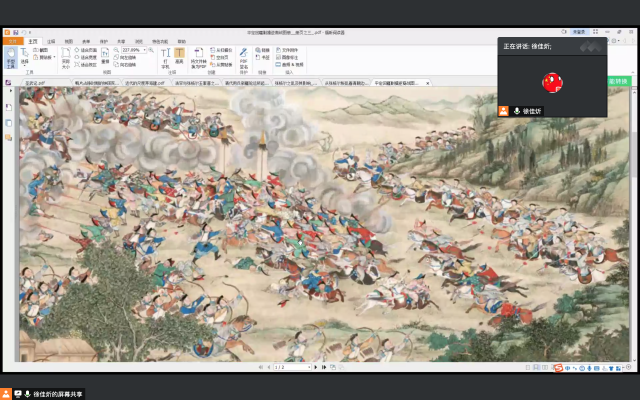Select the Hand tool (手型工具)
This screenshot has height=400, width=640.
click(10, 57)
